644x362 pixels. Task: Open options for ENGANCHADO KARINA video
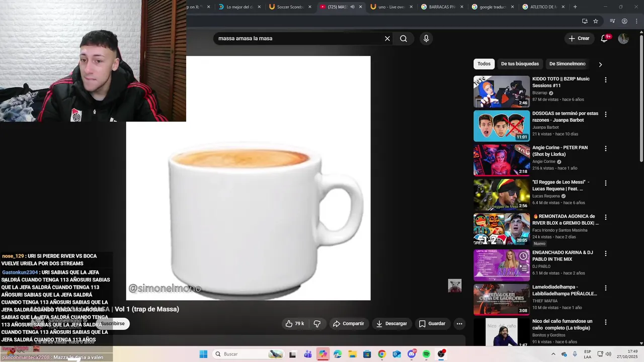605,253
